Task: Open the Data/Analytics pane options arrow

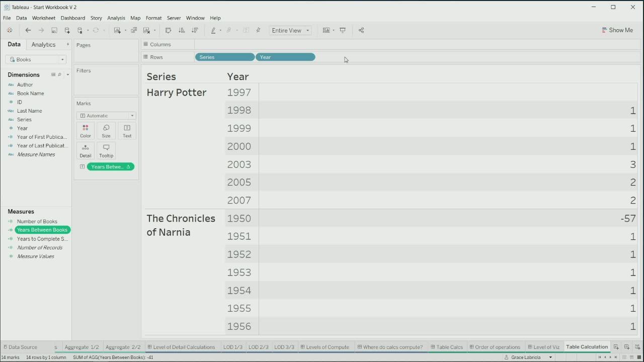Action: [67, 45]
